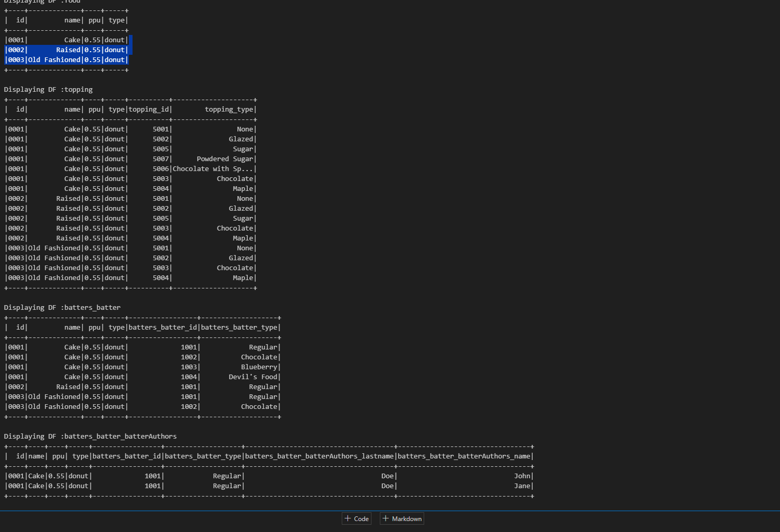The height and width of the screenshot is (532, 780).
Task: Click batters_batter_type header in the batters_batter table
Action: 239,328
